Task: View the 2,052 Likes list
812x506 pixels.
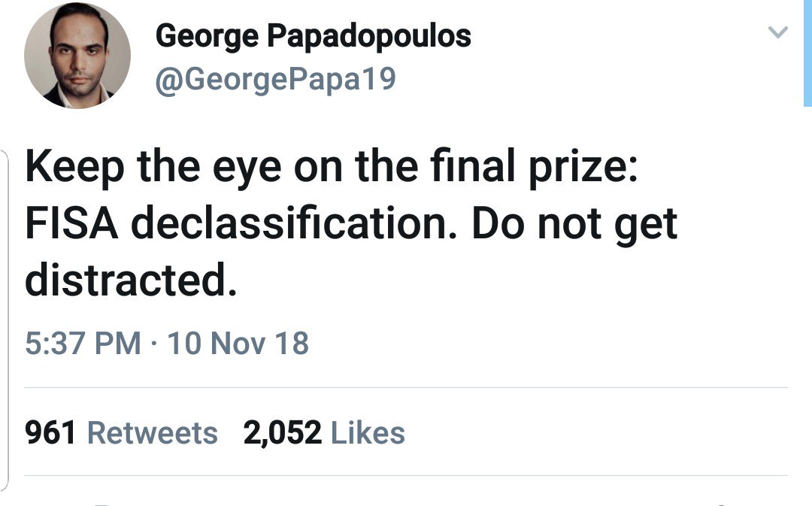Action: (324, 433)
